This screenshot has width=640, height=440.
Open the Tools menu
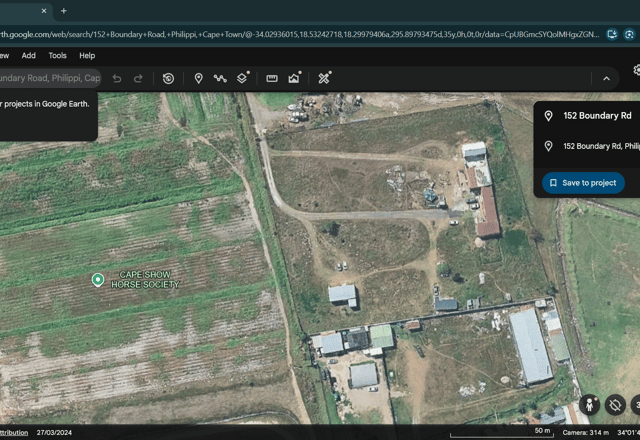tap(58, 56)
